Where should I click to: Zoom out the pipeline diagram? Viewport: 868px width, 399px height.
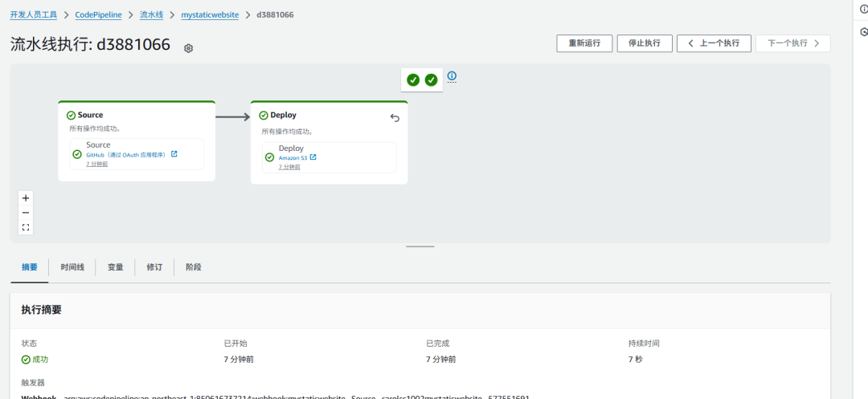click(26, 213)
